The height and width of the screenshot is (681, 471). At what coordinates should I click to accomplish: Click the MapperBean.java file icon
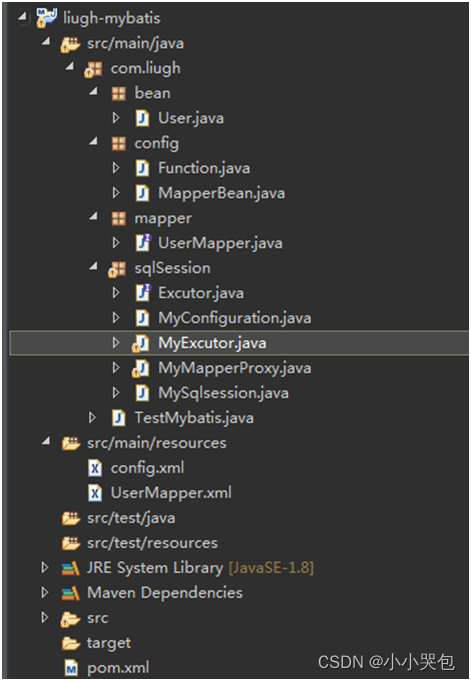click(142, 193)
